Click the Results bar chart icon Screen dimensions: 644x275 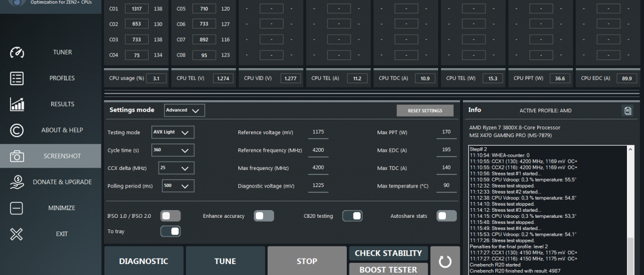[17, 104]
